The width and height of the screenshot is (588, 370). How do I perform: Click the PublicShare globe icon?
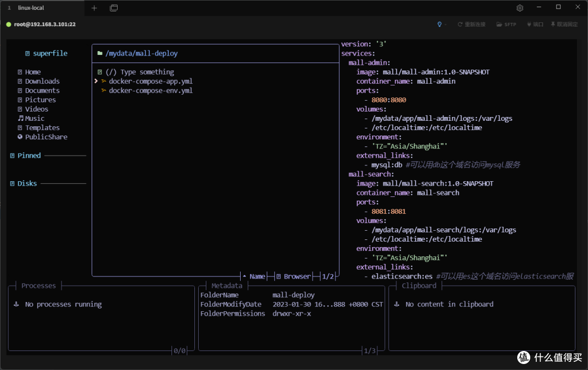(x=20, y=137)
